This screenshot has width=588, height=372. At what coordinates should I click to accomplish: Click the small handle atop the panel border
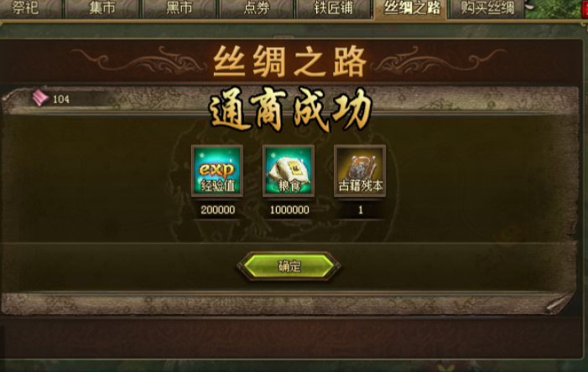(x=284, y=37)
